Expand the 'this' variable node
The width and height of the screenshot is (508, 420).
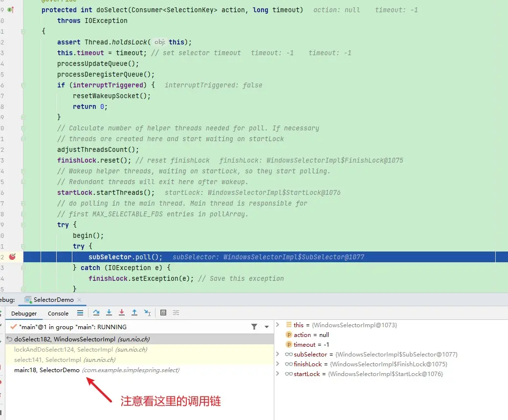pos(278,325)
